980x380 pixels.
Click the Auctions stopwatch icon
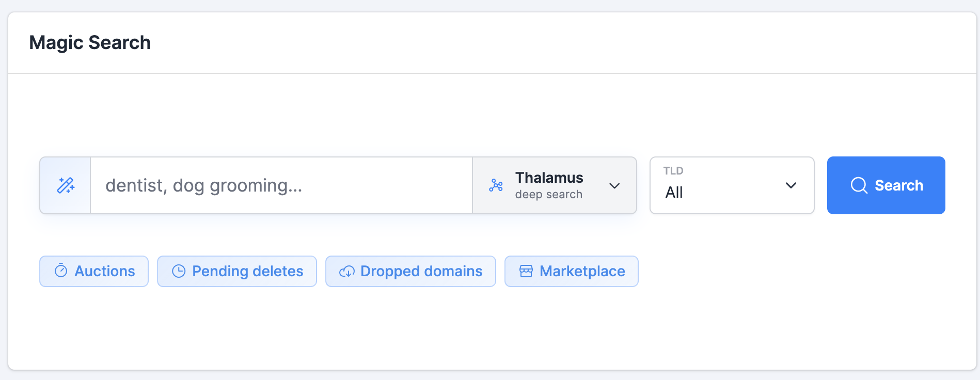pyautogui.click(x=61, y=271)
